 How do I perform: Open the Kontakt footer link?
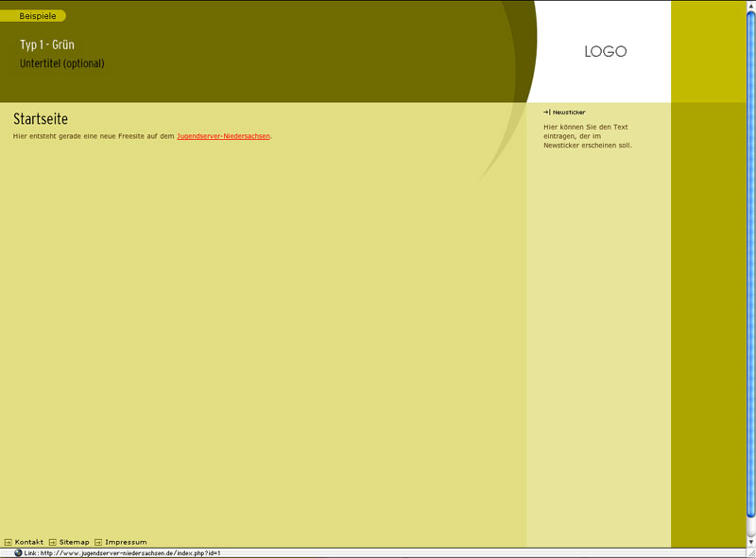(29, 542)
